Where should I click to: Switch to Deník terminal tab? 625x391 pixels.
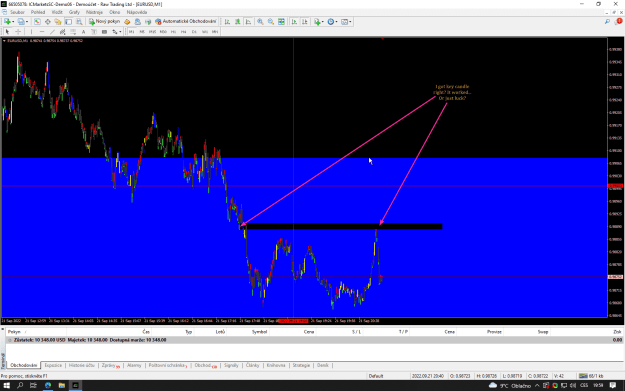(323, 365)
